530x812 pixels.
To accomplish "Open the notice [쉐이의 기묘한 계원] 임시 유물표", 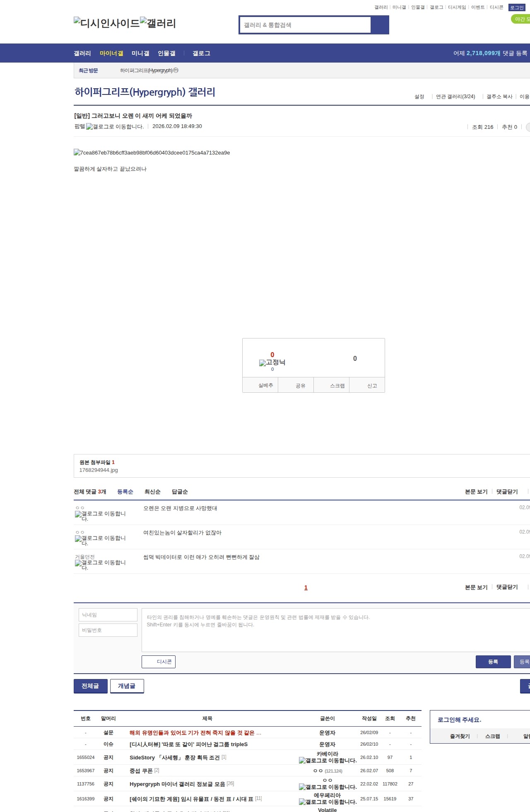I will (x=191, y=799).
